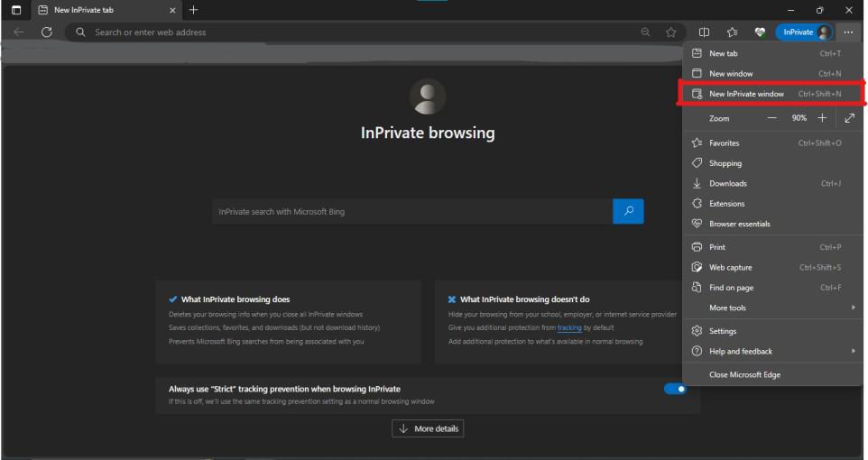Viewport: 868px width, 460px height.
Task: Click the InPrivate profile badge
Action: click(804, 32)
